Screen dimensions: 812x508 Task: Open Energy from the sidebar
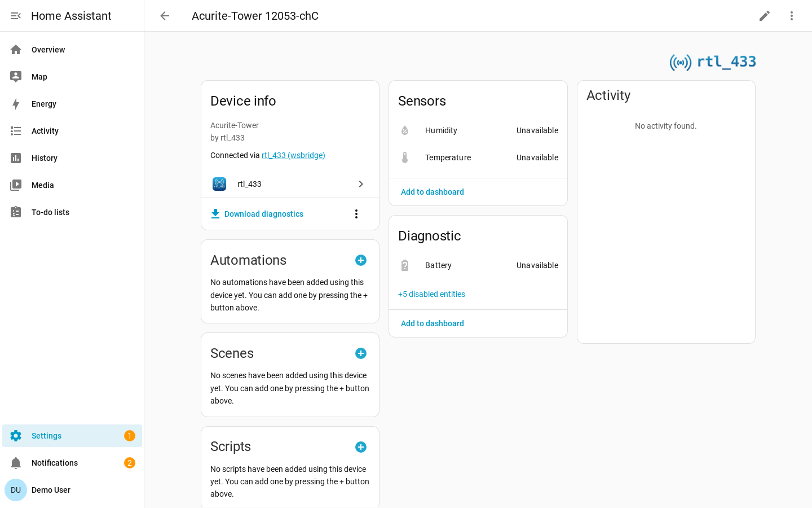pyautogui.click(x=72, y=104)
